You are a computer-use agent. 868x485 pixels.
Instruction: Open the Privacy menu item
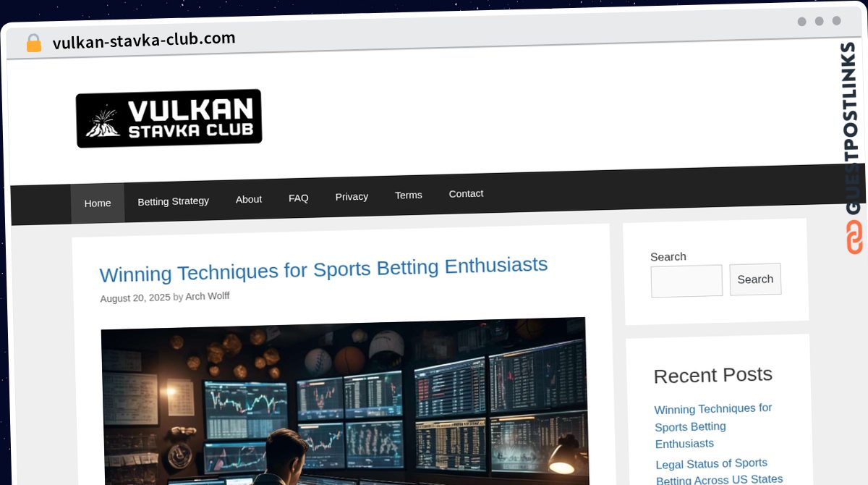click(352, 196)
